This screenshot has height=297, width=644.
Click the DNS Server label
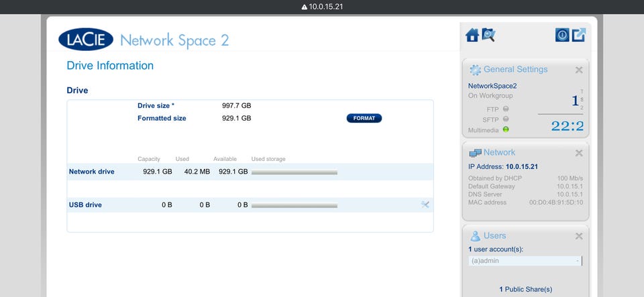coord(485,194)
